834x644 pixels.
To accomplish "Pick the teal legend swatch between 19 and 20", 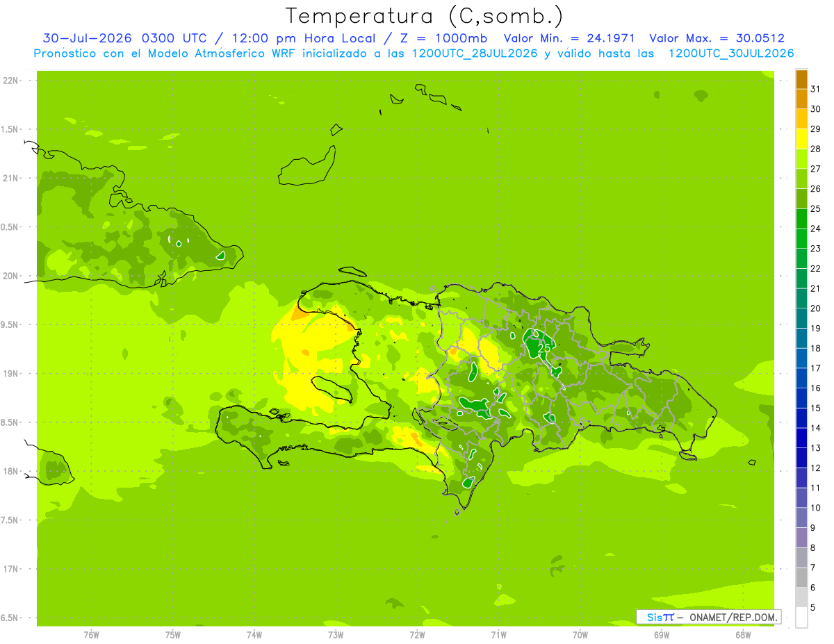I will [801, 318].
